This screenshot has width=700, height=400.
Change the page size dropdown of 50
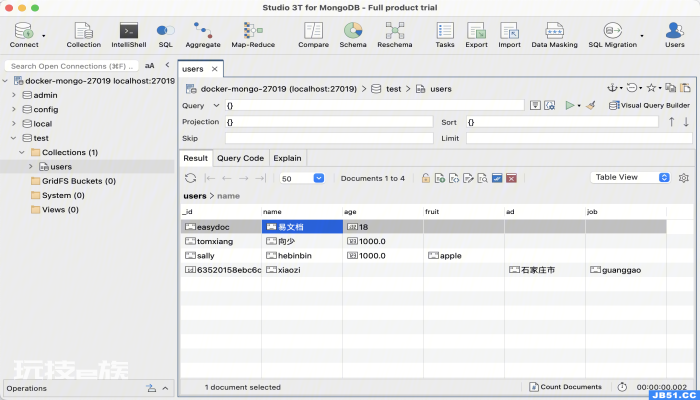point(302,178)
